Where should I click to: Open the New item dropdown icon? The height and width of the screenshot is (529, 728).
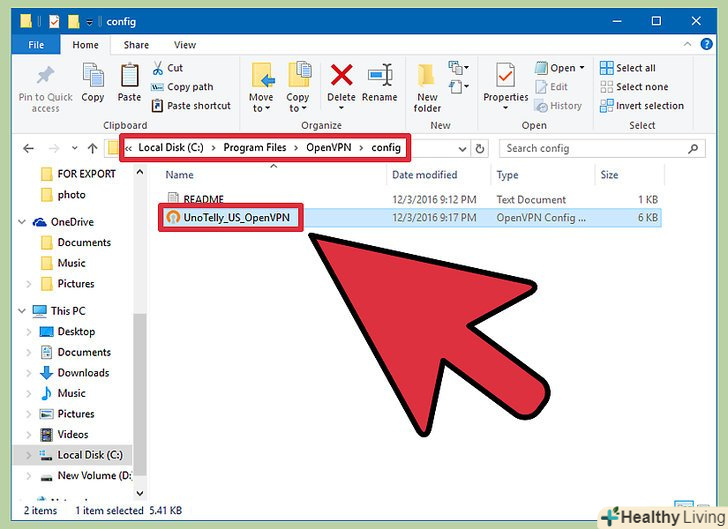[458, 68]
